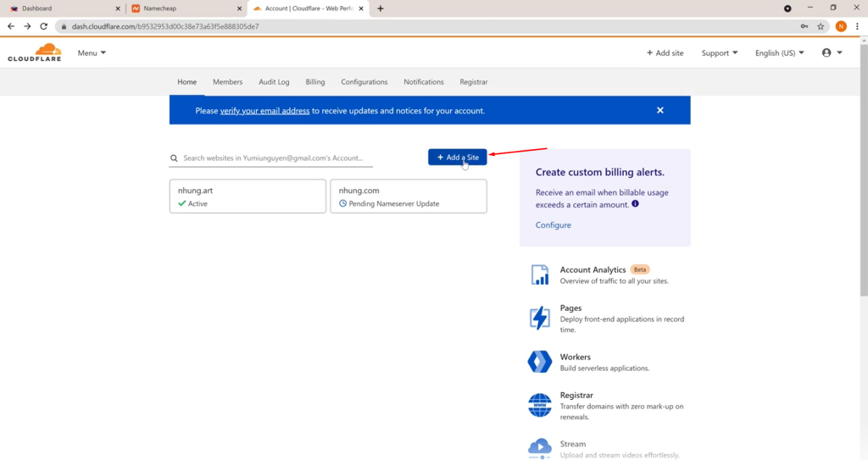Click the Workers icon
Image resolution: width=868 pixels, height=460 pixels.
(540, 362)
